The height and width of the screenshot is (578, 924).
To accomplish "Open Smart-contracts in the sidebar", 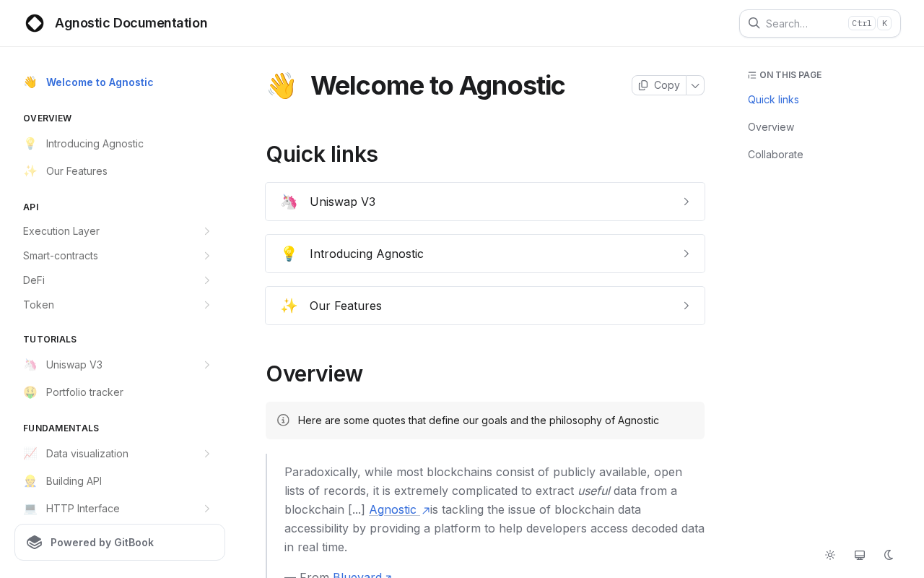I will pos(61,256).
